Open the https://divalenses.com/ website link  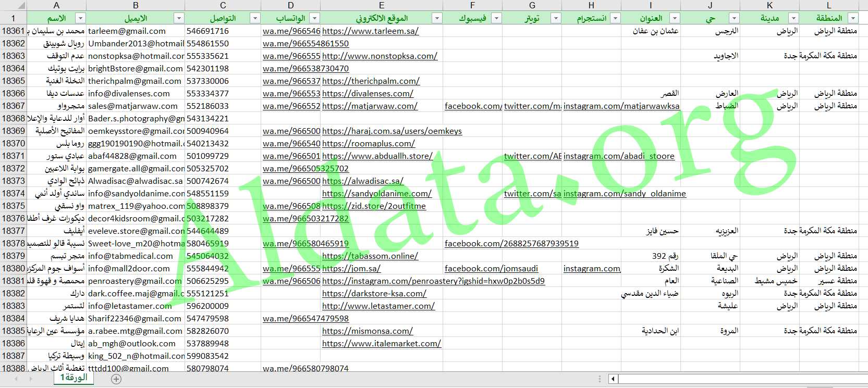tap(368, 94)
